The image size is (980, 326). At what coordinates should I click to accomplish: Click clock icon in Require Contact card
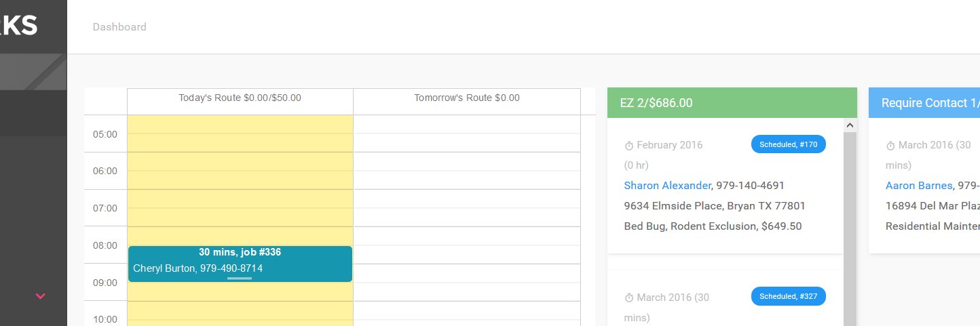[890, 146]
